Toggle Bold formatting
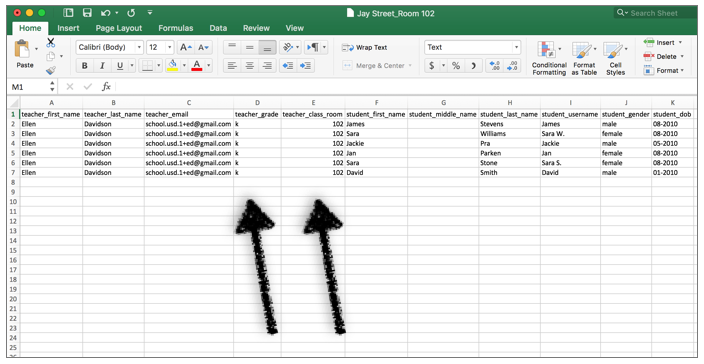 tap(84, 66)
